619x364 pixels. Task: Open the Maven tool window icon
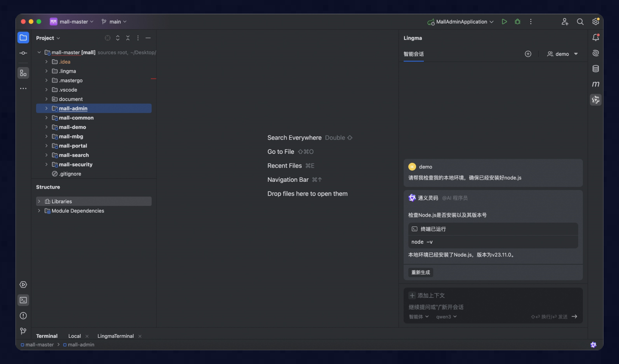595,84
